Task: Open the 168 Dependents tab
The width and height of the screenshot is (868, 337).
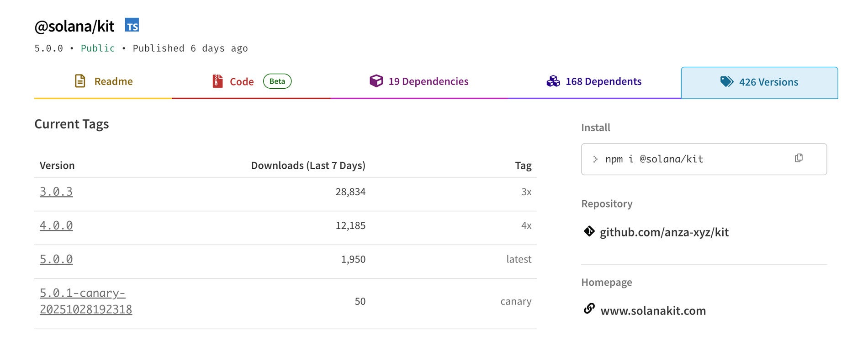Action: 603,81
